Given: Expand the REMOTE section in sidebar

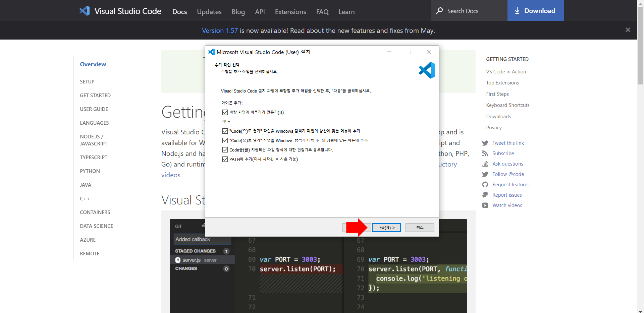Looking at the screenshot, I should tap(90, 254).
